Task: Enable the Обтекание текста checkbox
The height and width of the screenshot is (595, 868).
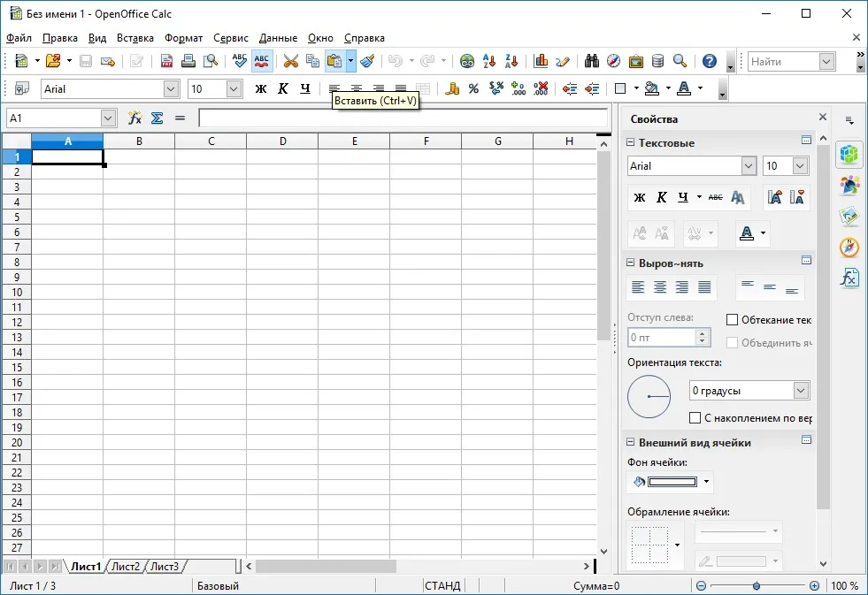Action: 732,320
